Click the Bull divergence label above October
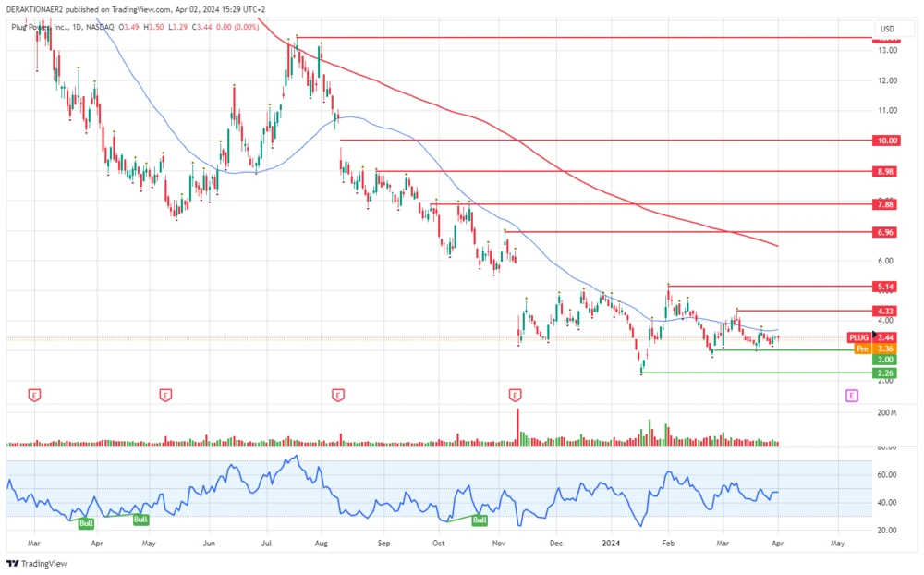The width and height of the screenshot is (924, 575). (x=480, y=520)
